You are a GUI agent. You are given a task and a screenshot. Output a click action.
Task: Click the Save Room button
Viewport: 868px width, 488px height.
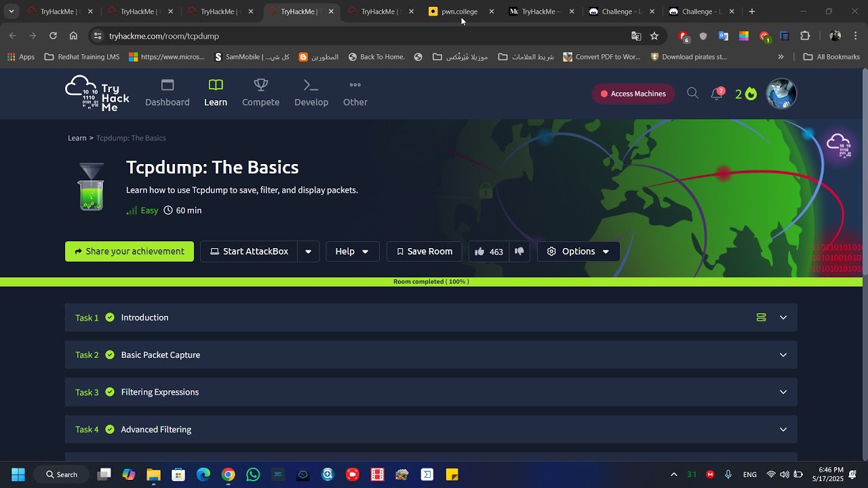point(425,251)
